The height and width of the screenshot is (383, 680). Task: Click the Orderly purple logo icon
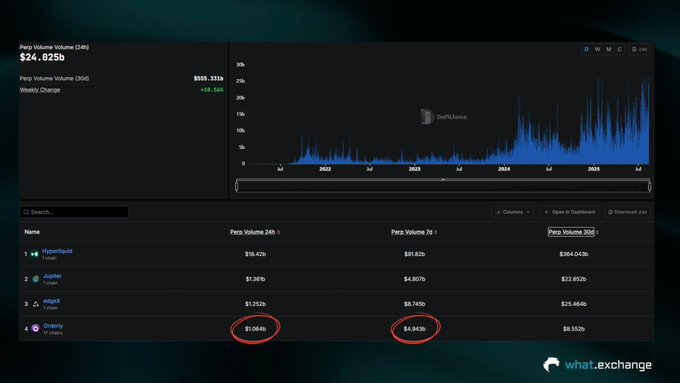[x=36, y=329]
